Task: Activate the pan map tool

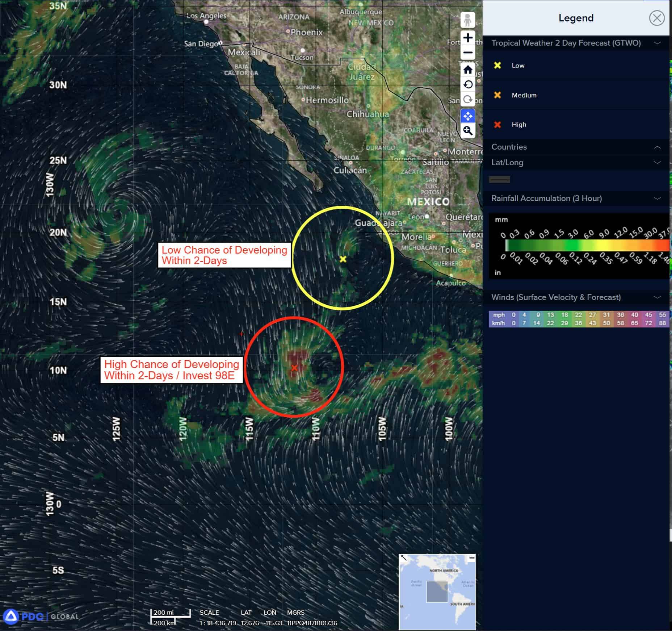Action: click(468, 116)
